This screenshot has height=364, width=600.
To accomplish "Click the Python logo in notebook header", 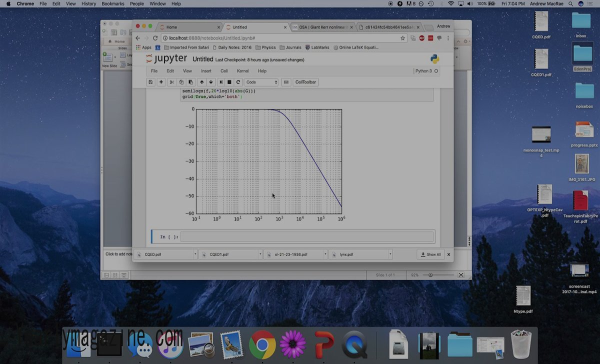I will pyautogui.click(x=434, y=59).
